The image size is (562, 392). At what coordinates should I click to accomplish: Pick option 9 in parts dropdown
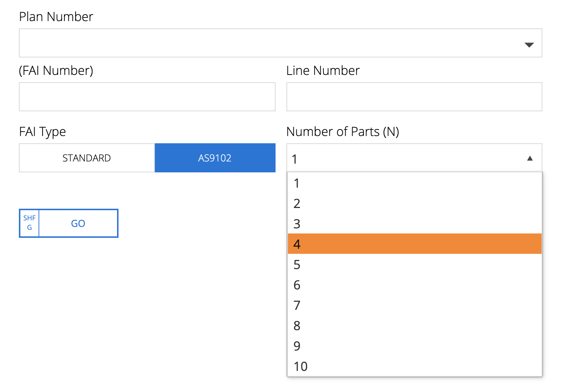click(x=414, y=346)
